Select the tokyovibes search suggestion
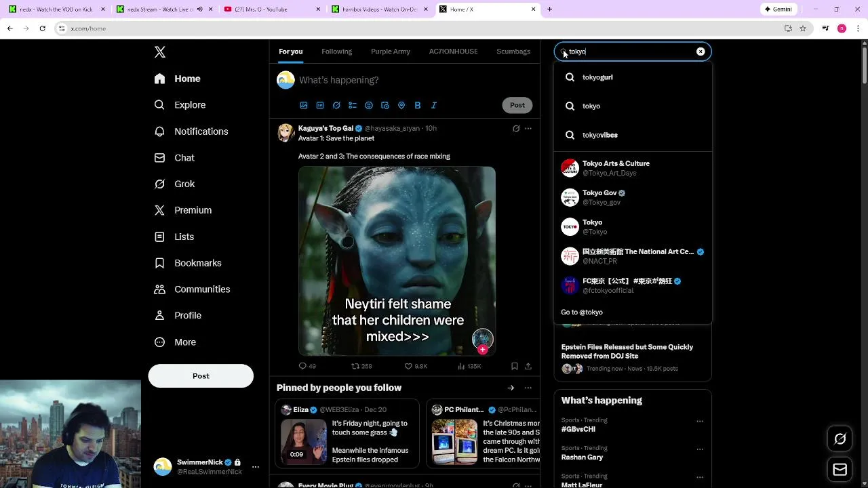The image size is (868, 488). (633, 135)
